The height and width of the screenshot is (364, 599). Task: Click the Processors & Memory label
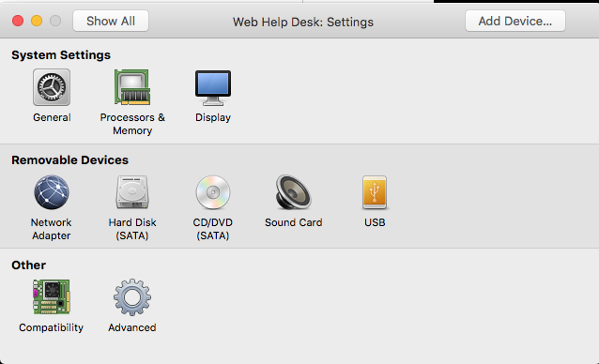click(x=132, y=124)
